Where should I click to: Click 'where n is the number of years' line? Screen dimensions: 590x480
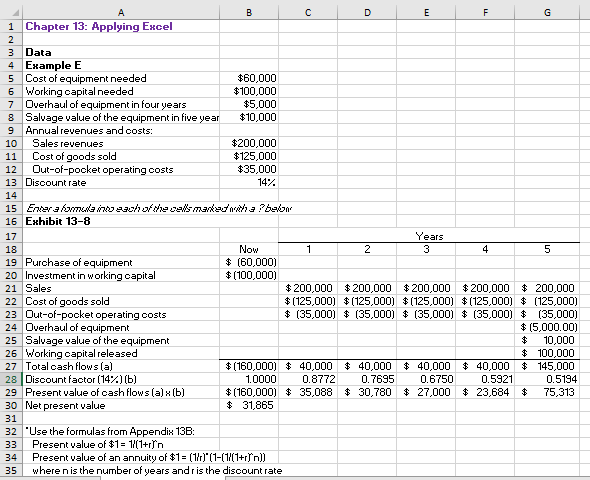click(157, 471)
